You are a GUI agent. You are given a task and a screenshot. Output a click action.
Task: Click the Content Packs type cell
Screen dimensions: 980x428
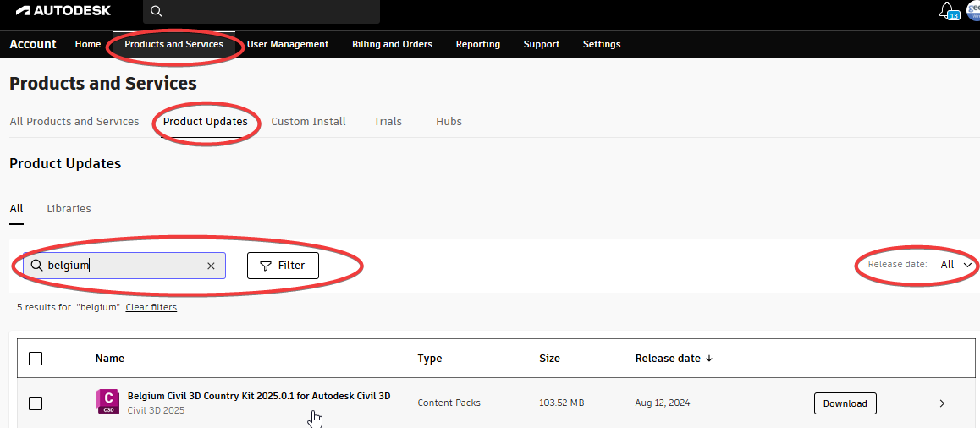click(x=449, y=403)
